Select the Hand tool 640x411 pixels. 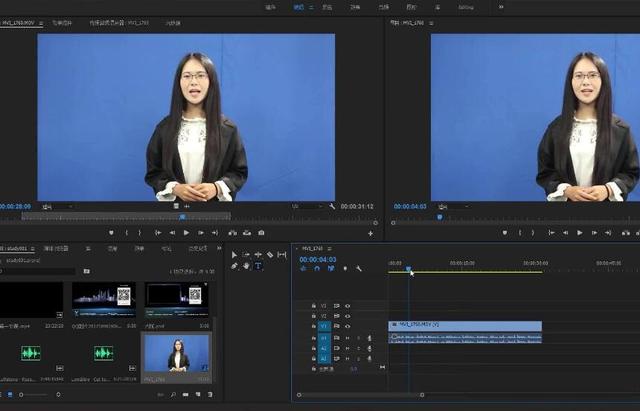[246, 266]
